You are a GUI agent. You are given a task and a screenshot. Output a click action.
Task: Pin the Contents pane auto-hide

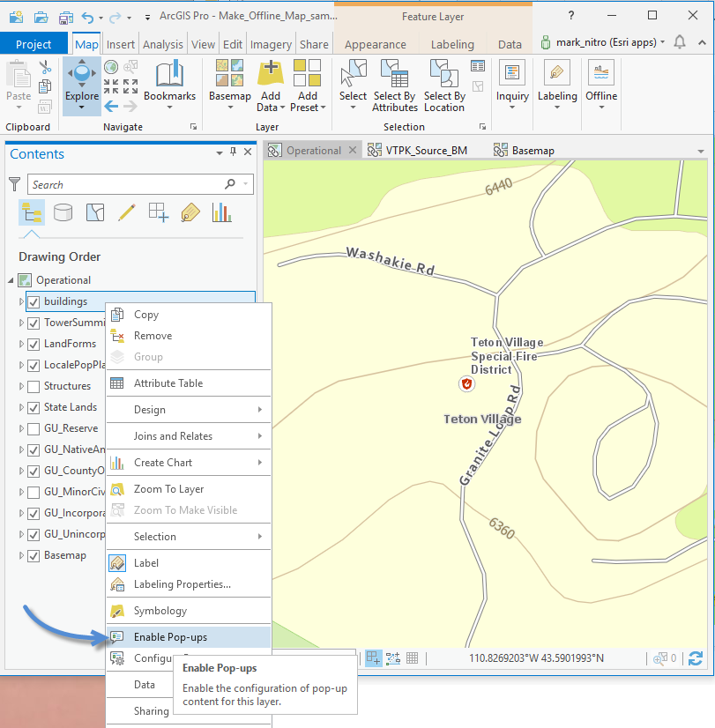click(233, 152)
